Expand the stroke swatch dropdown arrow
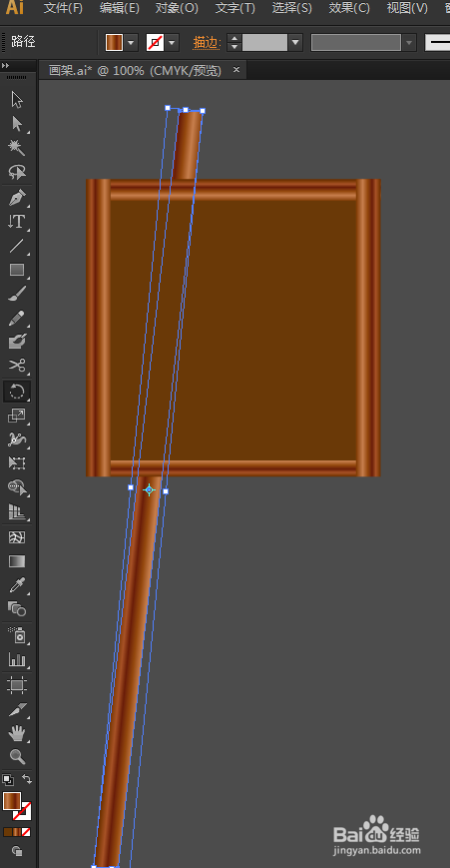The image size is (450, 868). point(172,43)
